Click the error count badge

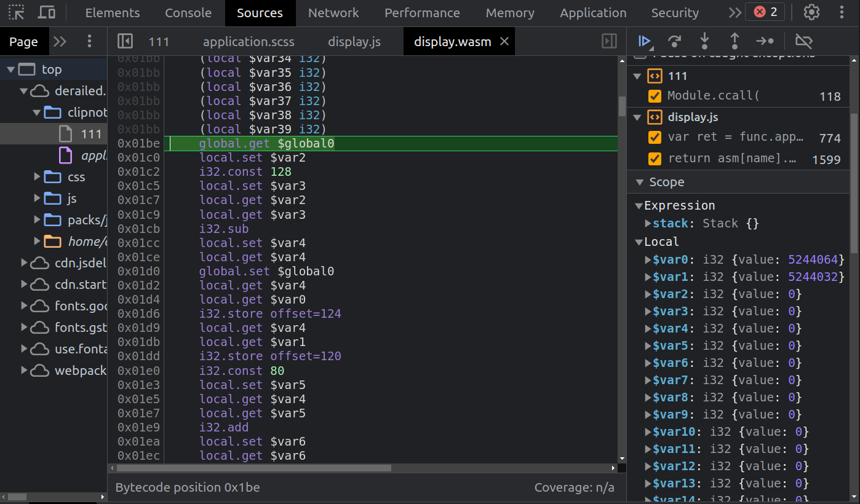(765, 12)
